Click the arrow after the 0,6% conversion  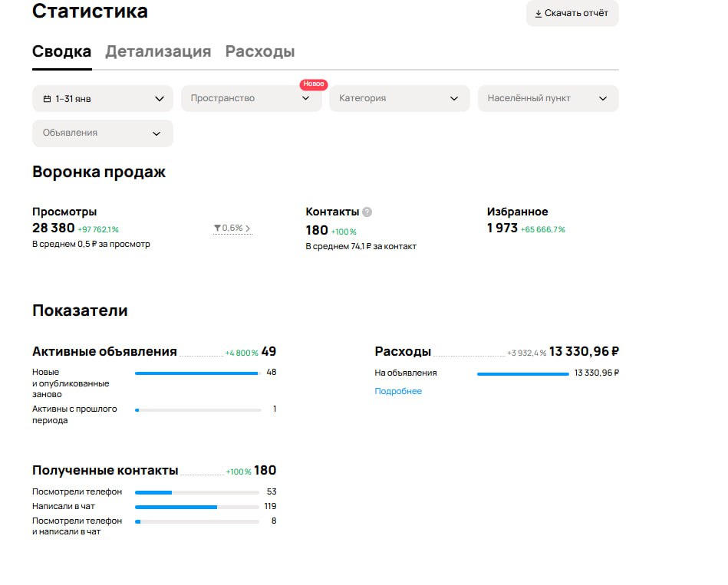[x=248, y=228]
